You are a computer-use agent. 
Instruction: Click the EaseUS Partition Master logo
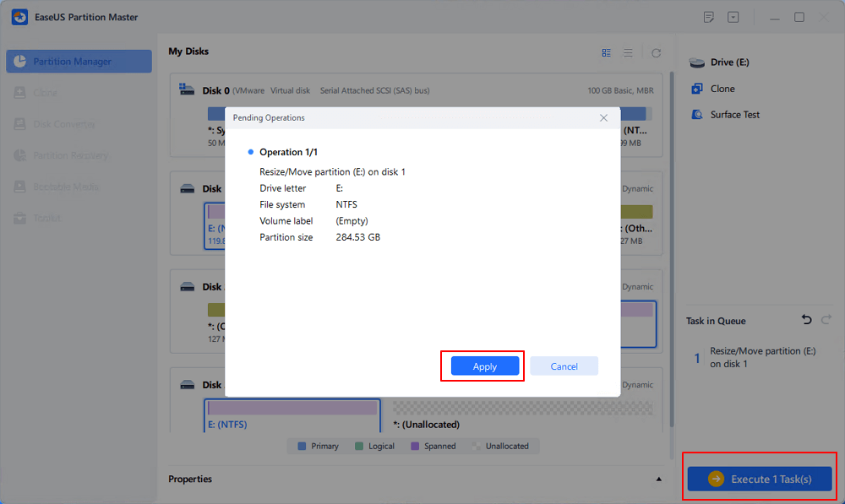click(x=20, y=17)
